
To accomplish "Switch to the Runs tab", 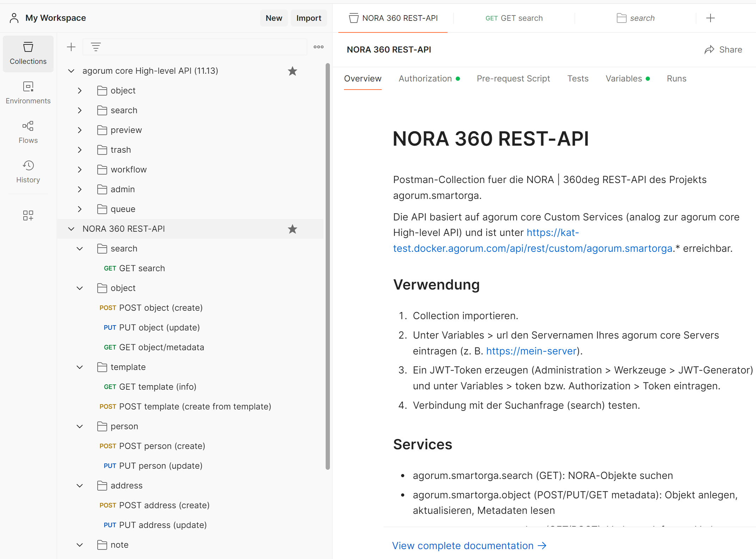I will [x=676, y=79].
